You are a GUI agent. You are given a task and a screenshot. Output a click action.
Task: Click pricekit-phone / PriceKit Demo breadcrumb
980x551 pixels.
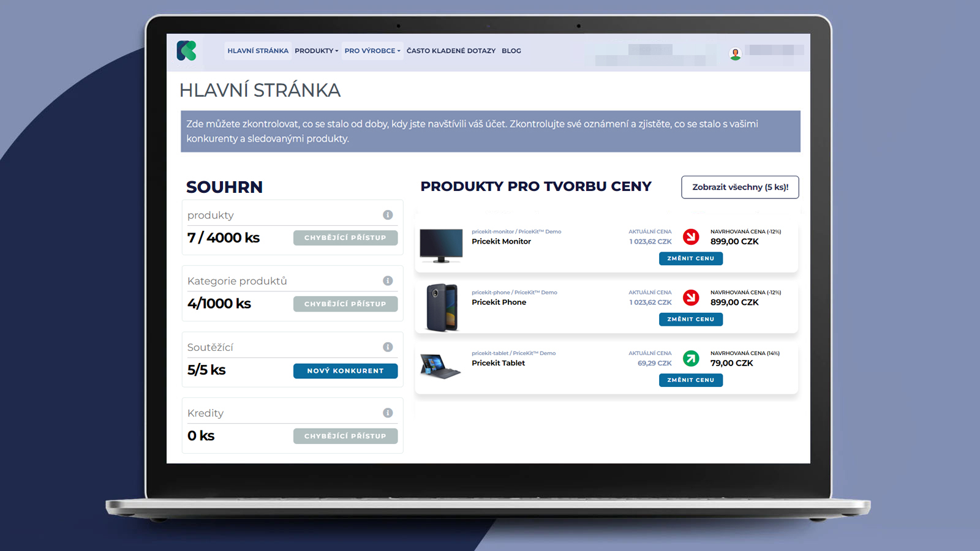click(514, 292)
